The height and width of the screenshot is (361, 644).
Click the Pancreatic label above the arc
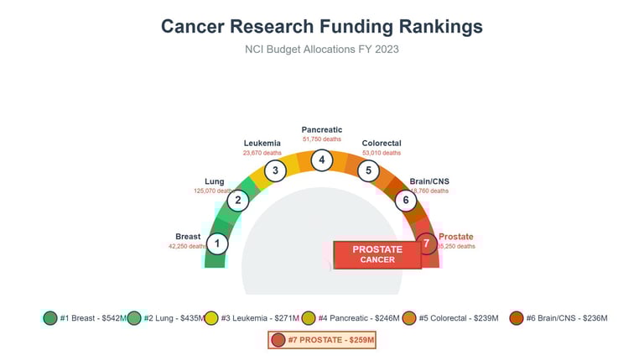click(x=322, y=130)
